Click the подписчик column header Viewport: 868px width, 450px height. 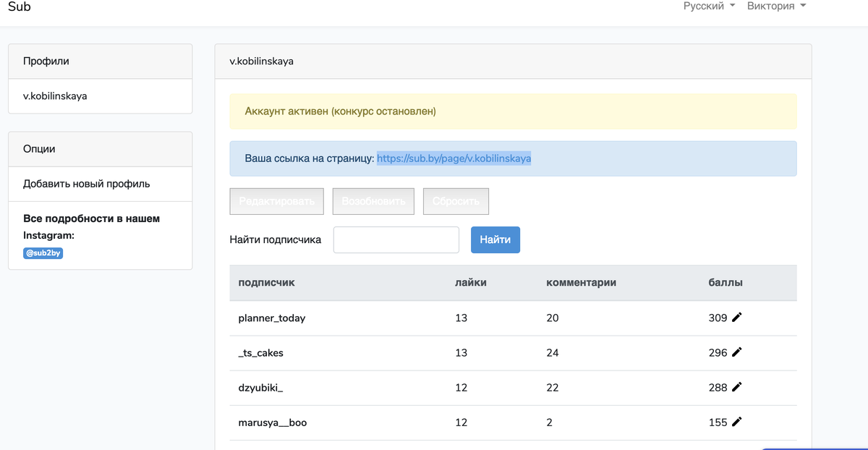pos(266,283)
